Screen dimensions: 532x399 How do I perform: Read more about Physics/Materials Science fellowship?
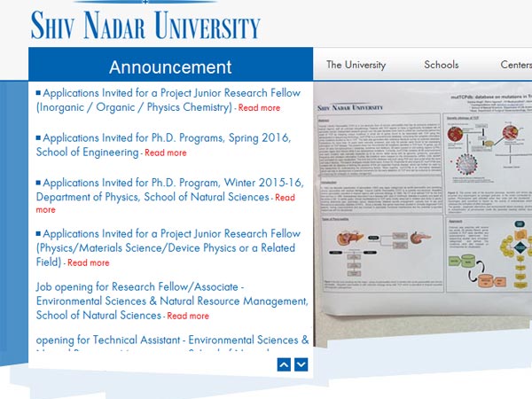(89, 262)
